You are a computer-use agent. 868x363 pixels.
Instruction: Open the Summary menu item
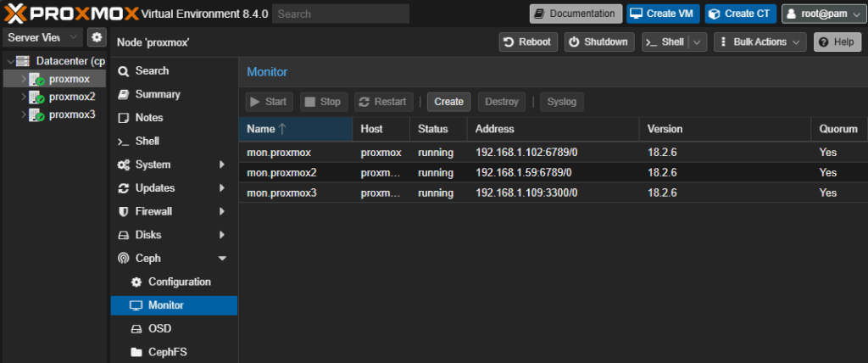(174, 94)
